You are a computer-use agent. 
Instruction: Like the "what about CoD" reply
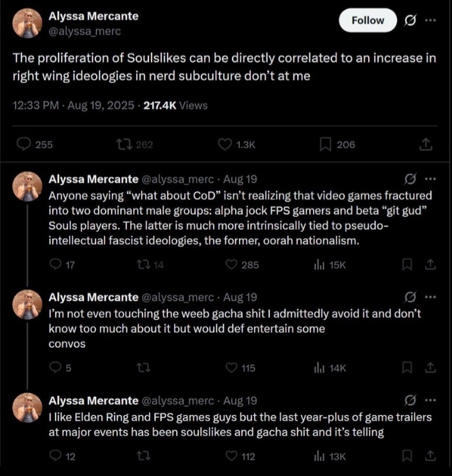coord(232,265)
